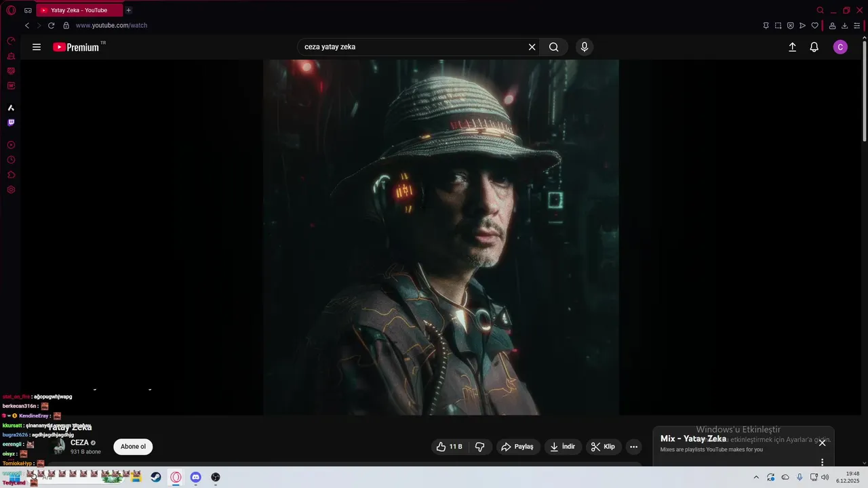Open the YouTube hamburger guide menu
Image resolution: width=868 pixels, height=488 pixels.
coord(37,47)
